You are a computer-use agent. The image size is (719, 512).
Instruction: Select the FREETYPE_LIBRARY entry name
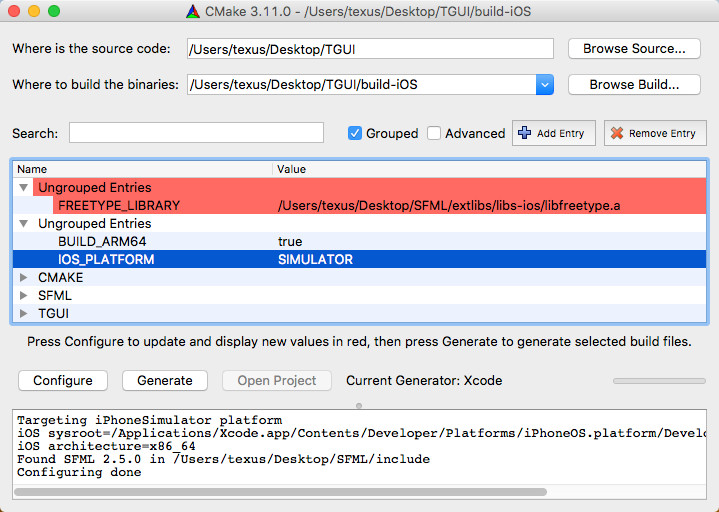point(119,205)
